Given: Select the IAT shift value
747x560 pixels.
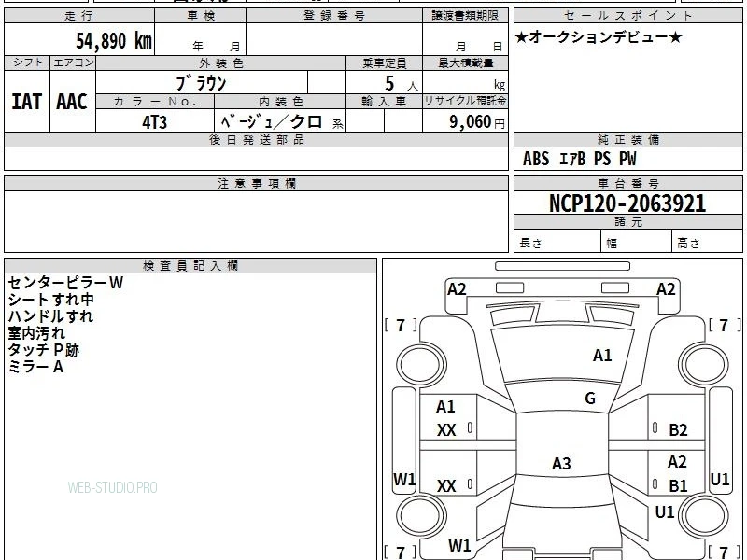Looking at the screenshot, I should pyautogui.click(x=27, y=102).
